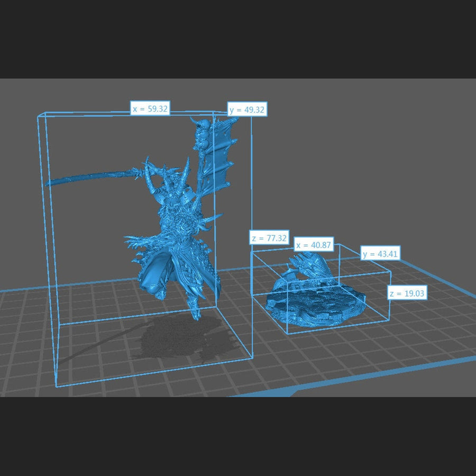Viewport: 476px width, 476px height.
Task: Click the warrior's lower foot
Action: 196,314
